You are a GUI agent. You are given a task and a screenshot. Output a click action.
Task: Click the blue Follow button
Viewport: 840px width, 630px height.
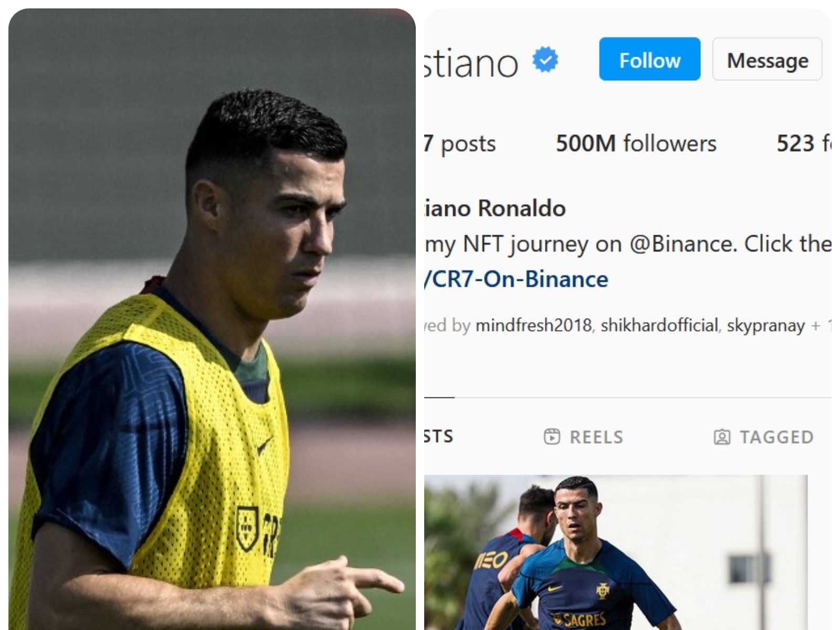[649, 59]
